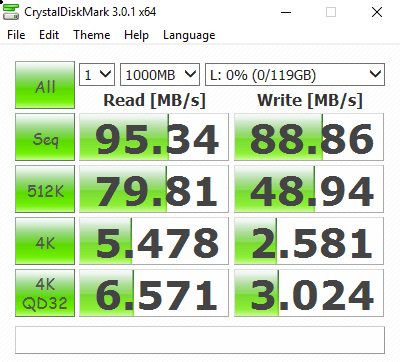Click the Read [MB/s] column header
400x362 pixels.
coord(154,100)
